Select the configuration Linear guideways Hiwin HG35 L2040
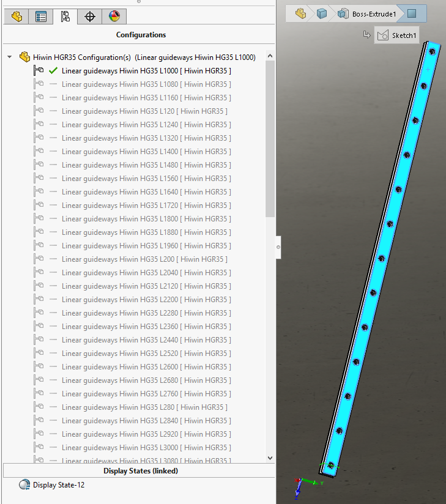The width and height of the screenshot is (446, 504). [x=146, y=273]
